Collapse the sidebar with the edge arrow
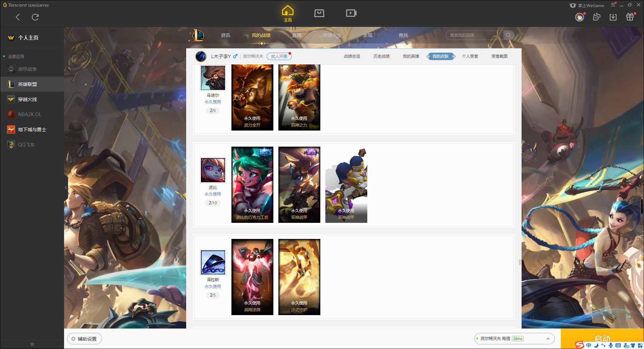 pos(66,188)
